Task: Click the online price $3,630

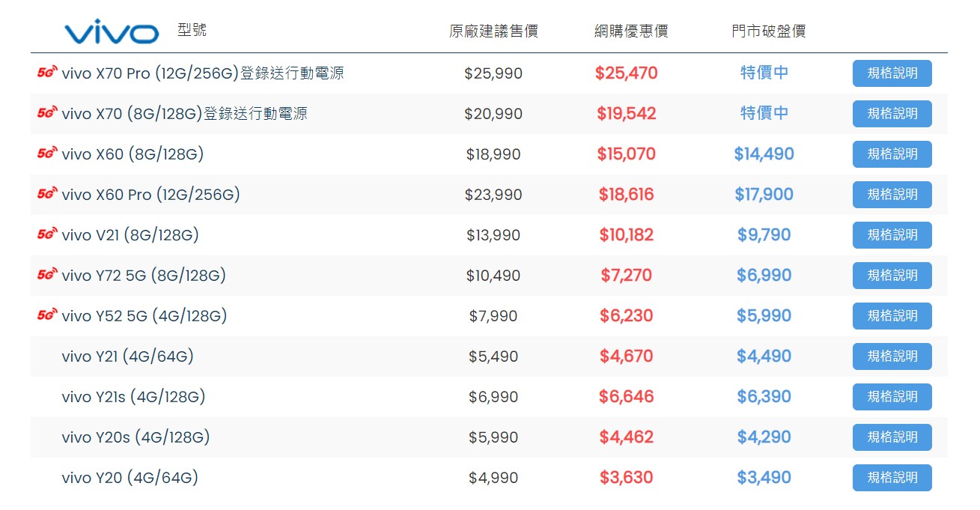Action: click(627, 478)
